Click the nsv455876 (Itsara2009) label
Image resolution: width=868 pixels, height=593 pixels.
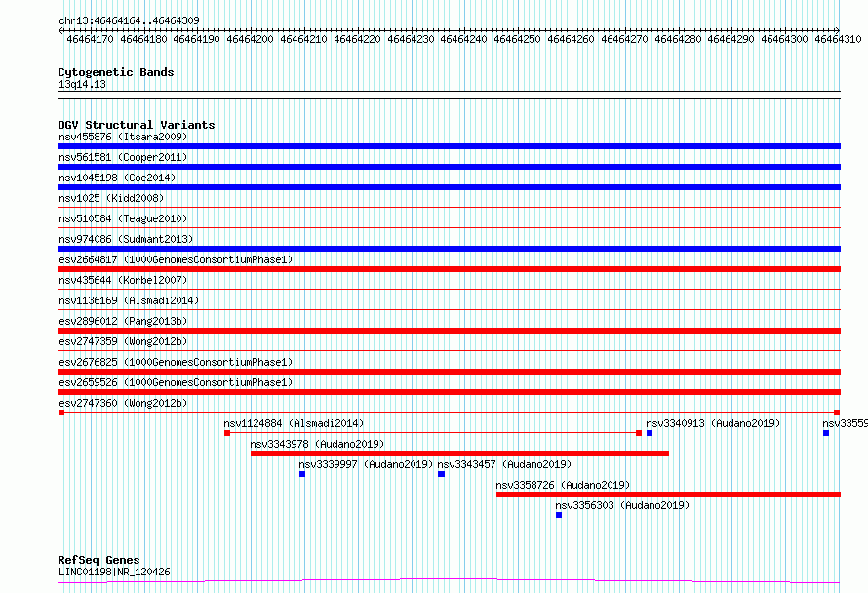click(x=123, y=137)
